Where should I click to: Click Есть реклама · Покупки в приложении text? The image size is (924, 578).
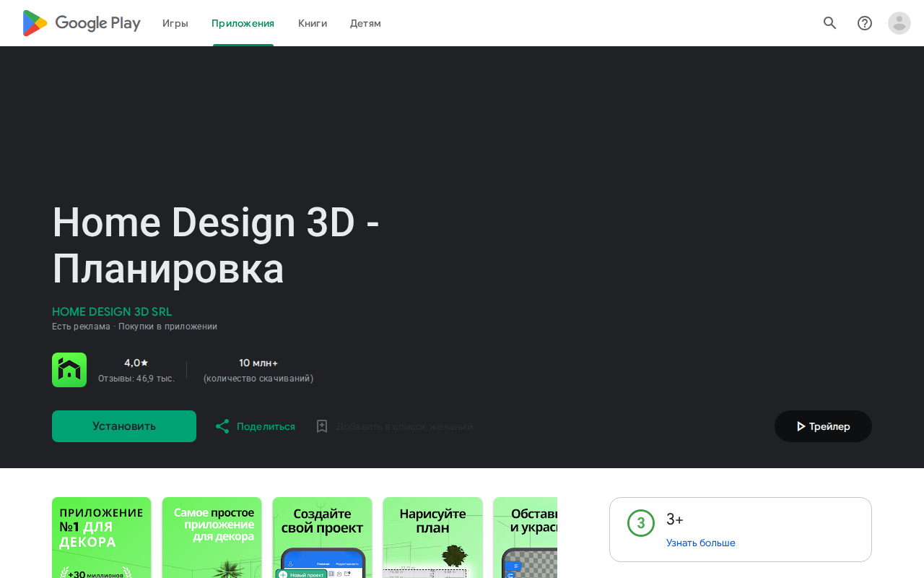coord(134,327)
